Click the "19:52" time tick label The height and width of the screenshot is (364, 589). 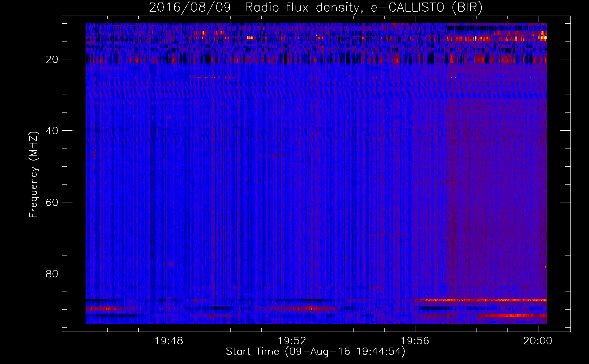click(x=292, y=341)
